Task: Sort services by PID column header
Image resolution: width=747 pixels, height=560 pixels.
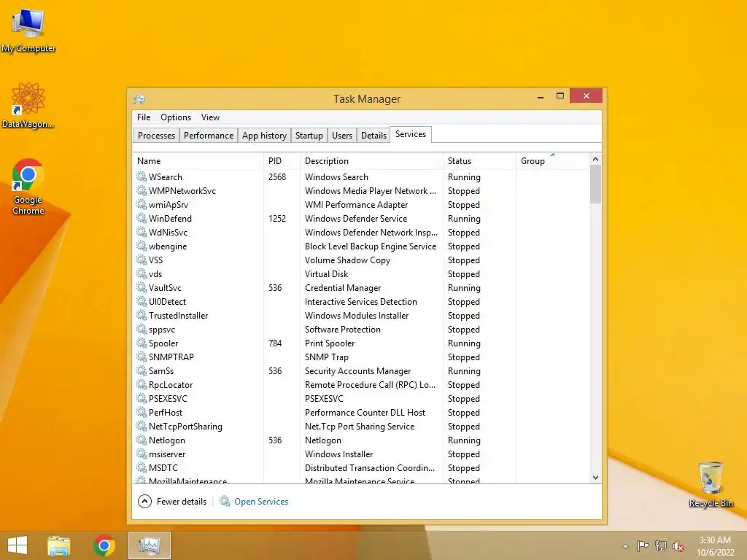Action: coord(282,161)
